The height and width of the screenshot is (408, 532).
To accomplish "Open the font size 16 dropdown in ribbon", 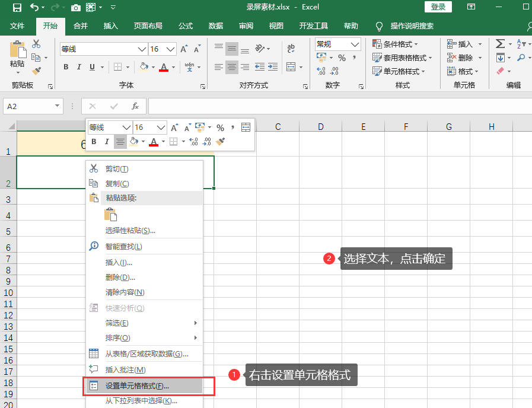I will (x=171, y=49).
